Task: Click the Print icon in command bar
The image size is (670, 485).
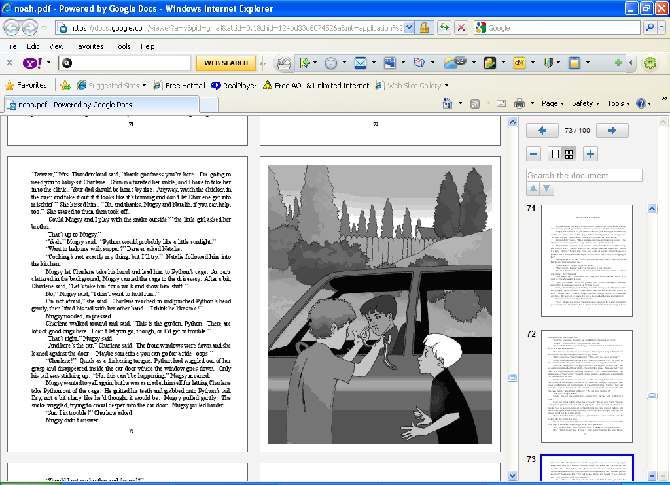Action: pyautogui.click(x=519, y=103)
